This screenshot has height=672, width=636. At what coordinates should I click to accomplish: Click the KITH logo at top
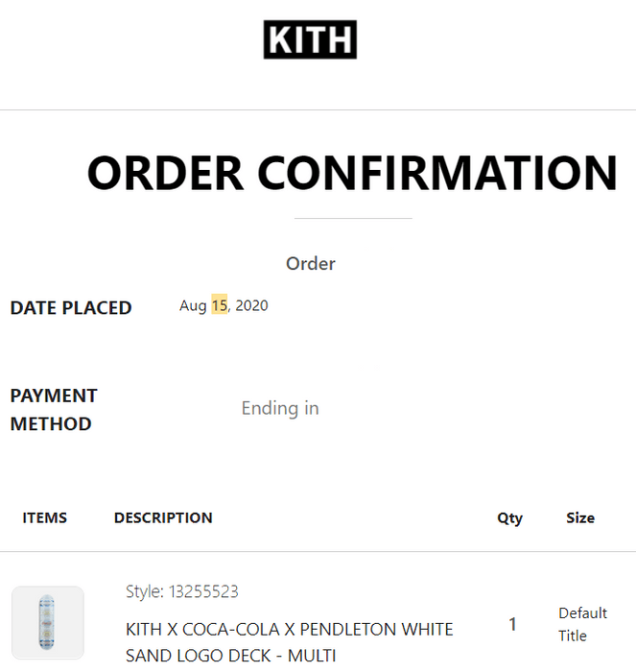point(310,39)
